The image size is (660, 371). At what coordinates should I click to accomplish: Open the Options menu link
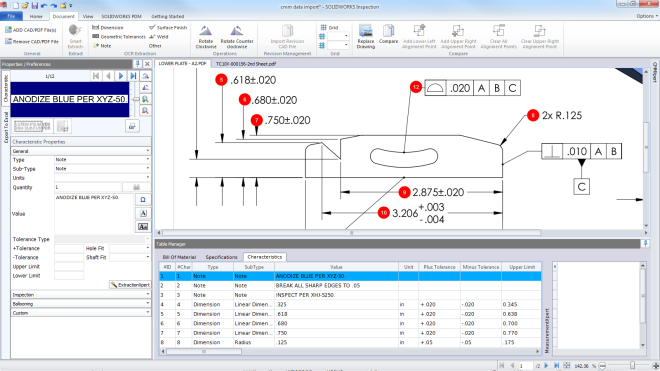(x=647, y=16)
